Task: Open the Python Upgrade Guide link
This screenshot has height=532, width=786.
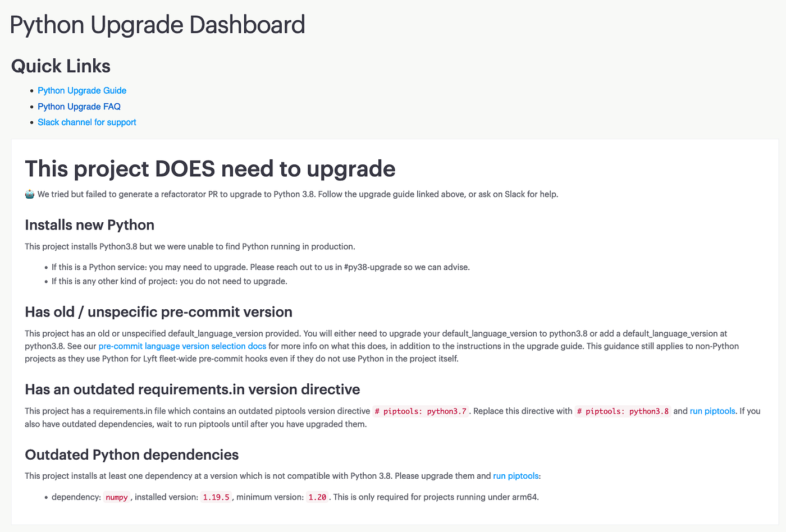Action: pyautogui.click(x=81, y=90)
